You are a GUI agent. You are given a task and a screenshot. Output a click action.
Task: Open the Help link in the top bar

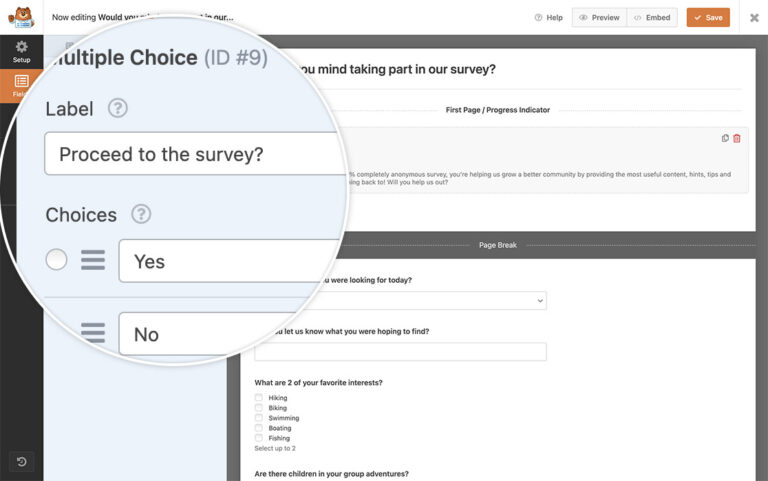[x=549, y=18]
